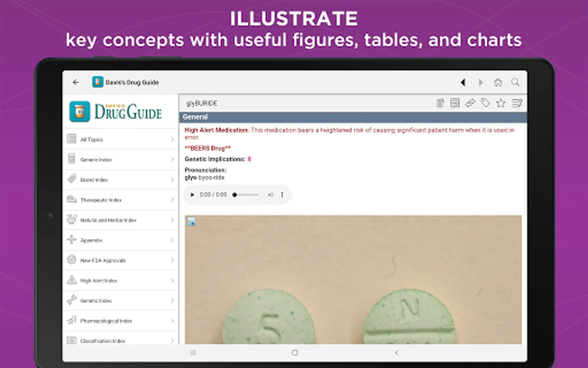Screen dimensions: 588x368
Task: Click the audio progress slider
Action: [x=246, y=195]
